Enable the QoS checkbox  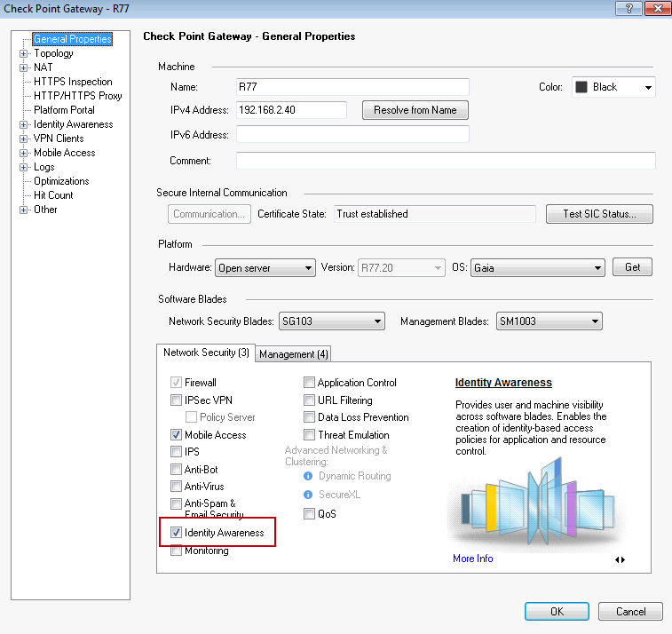point(309,513)
